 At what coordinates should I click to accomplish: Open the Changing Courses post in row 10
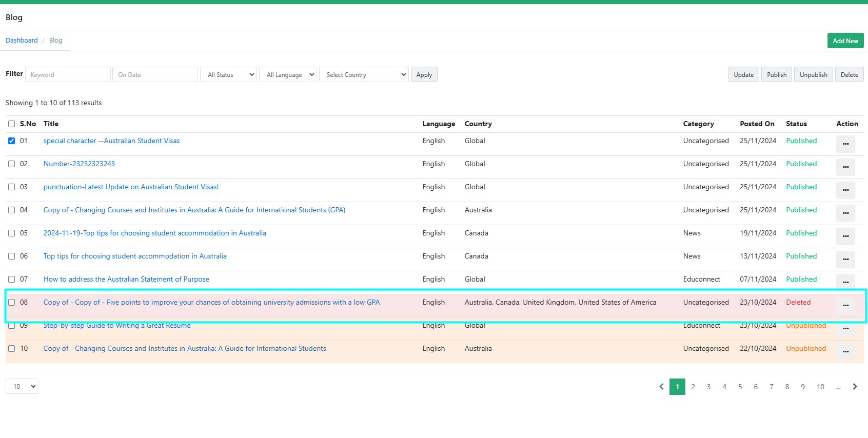(x=185, y=349)
